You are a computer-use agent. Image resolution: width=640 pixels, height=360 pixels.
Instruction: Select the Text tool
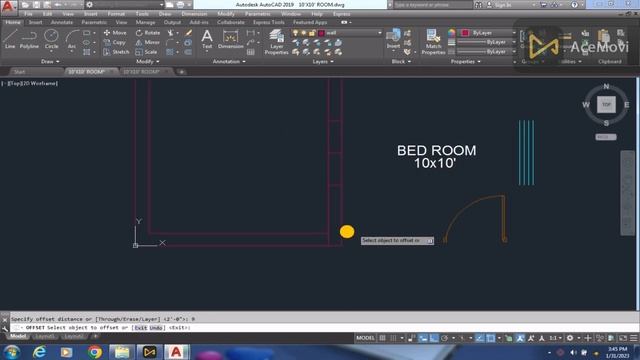click(207, 39)
